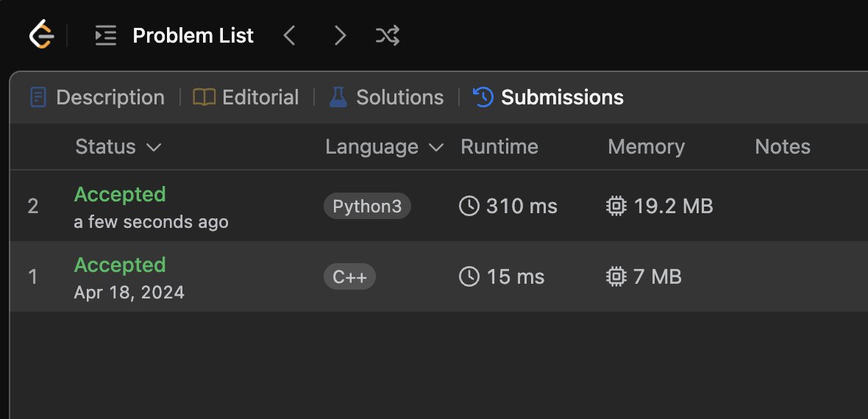Click the Editorial book icon
Screen dimensions: 868x419
[x=204, y=98]
